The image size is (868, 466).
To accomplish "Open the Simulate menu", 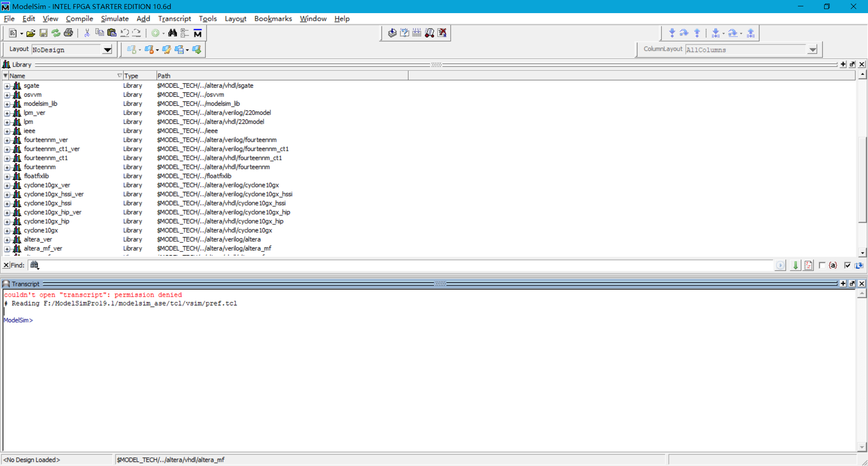I will tap(115, 19).
